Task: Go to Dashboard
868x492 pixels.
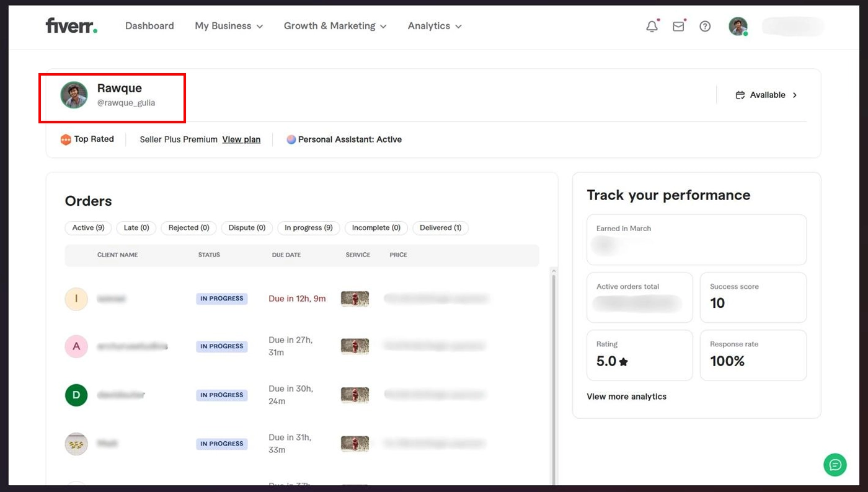Action: [x=149, y=26]
